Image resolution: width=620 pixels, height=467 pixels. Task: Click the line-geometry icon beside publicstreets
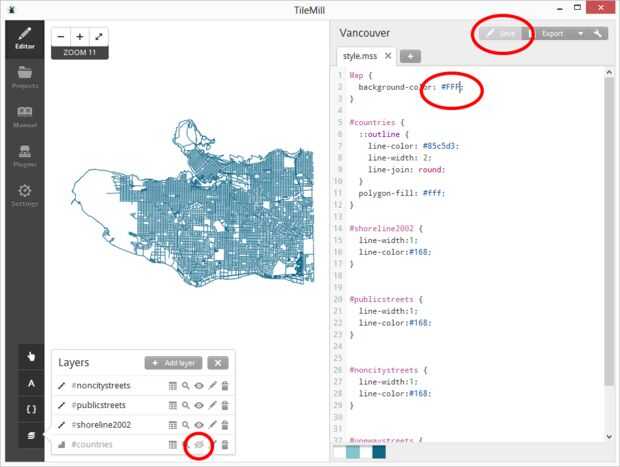pyautogui.click(x=61, y=405)
